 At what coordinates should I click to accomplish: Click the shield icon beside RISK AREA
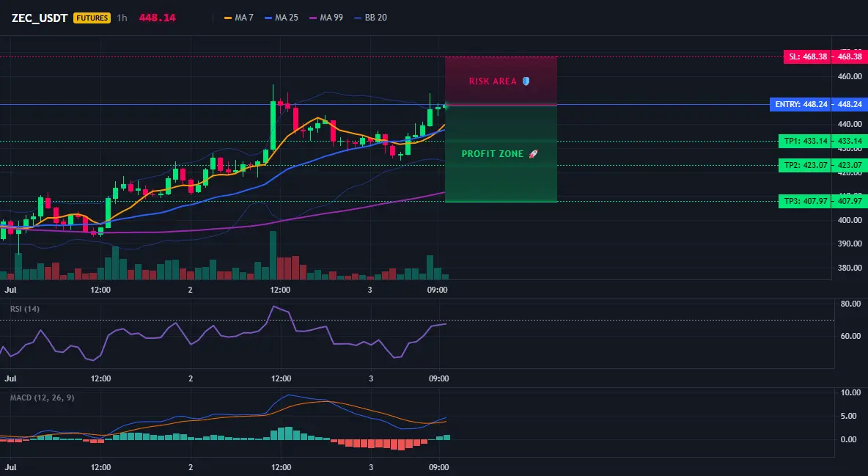[526, 81]
